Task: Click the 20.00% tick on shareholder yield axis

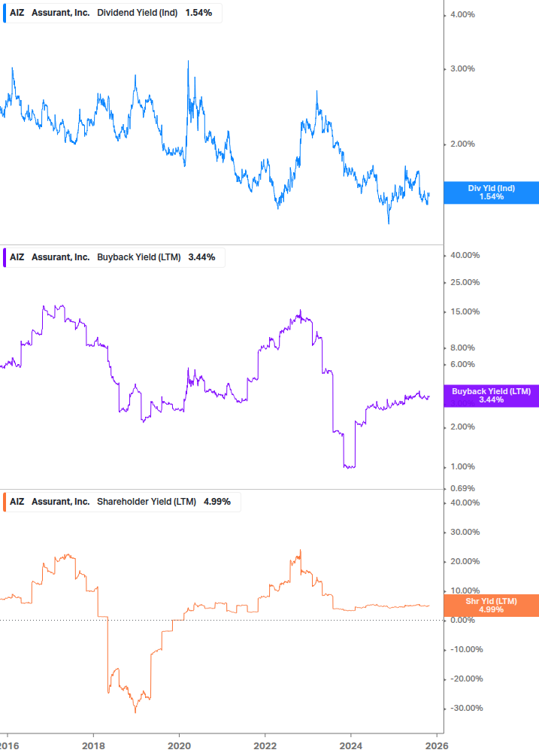Action: [x=465, y=561]
